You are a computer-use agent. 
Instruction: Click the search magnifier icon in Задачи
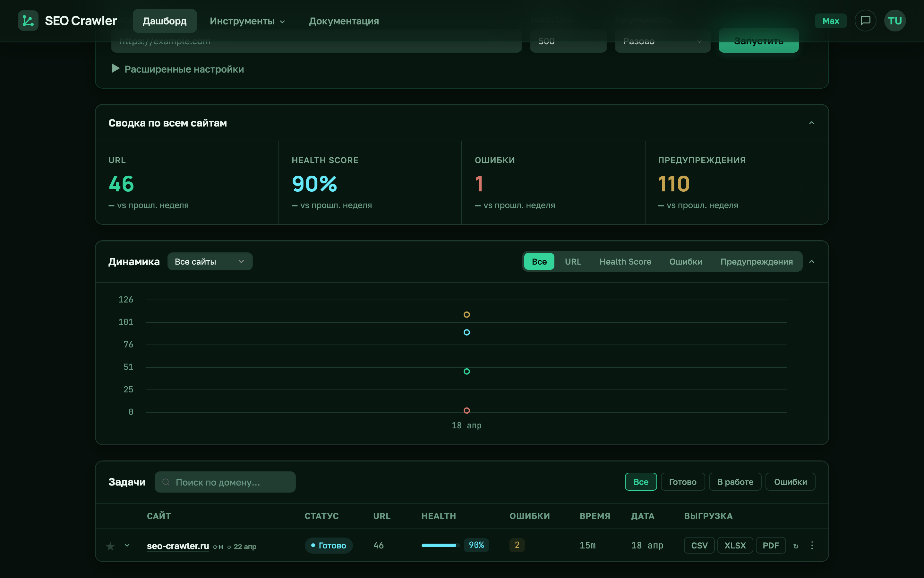tap(166, 482)
